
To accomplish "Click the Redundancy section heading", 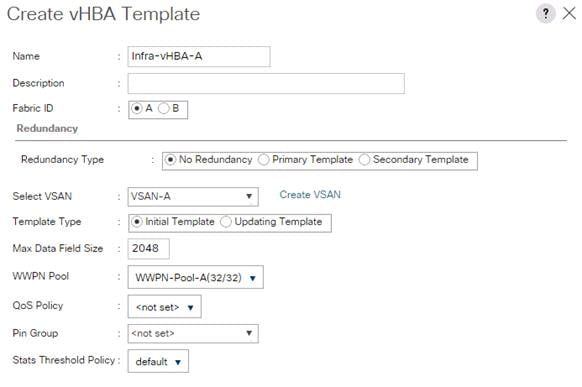I will [x=47, y=128].
